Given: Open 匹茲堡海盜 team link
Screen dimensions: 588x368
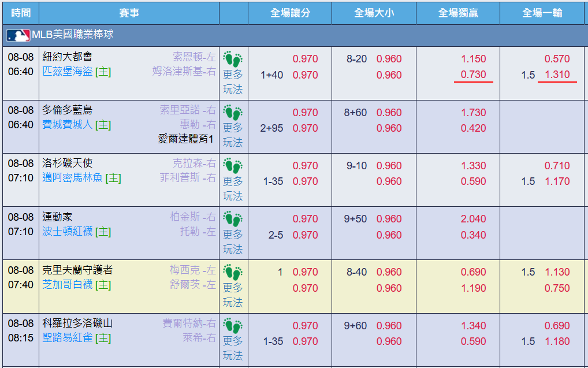Looking at the screenshot, I should point(68,71).
